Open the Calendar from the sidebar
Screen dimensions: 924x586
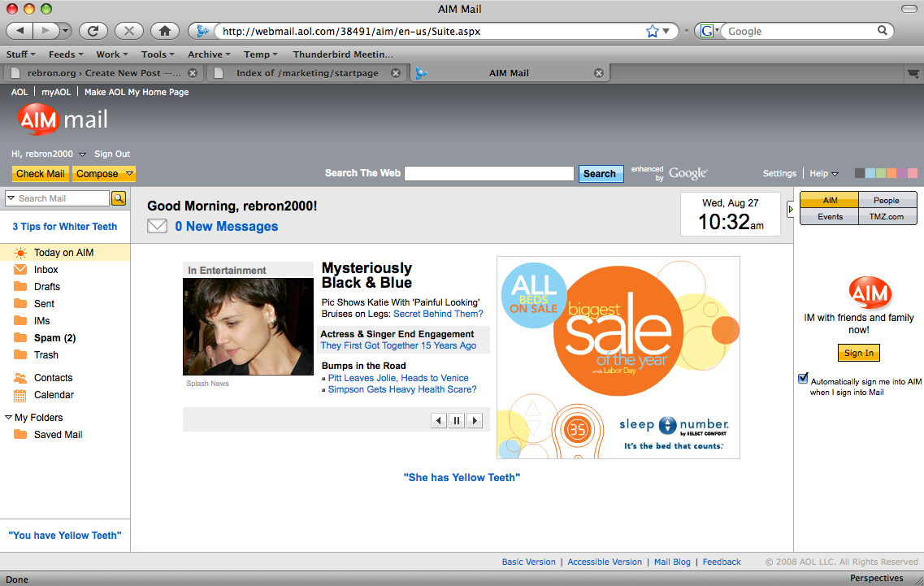point(54,395)
